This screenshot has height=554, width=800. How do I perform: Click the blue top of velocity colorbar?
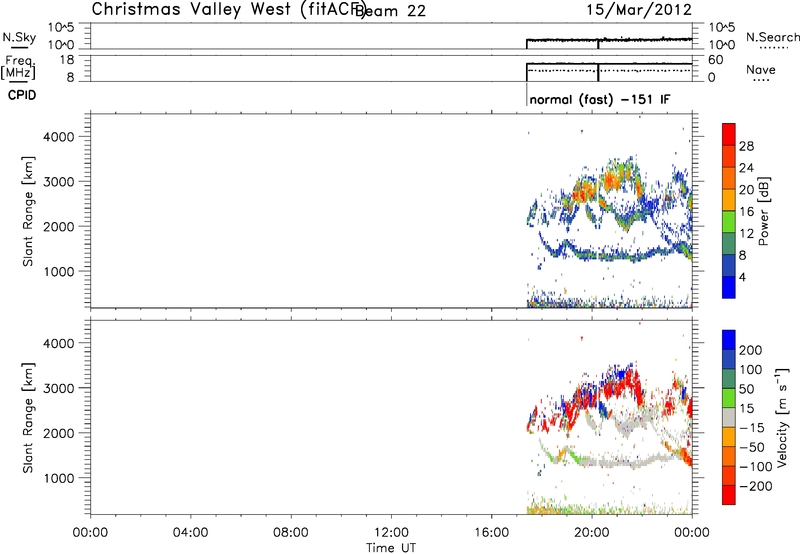(729, 340)
